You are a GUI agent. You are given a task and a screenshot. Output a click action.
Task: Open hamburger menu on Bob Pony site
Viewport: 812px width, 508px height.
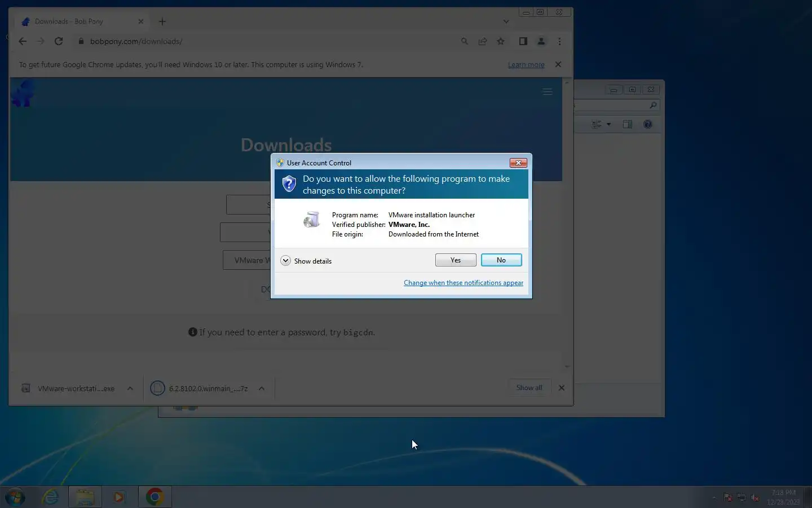point(547,91)
